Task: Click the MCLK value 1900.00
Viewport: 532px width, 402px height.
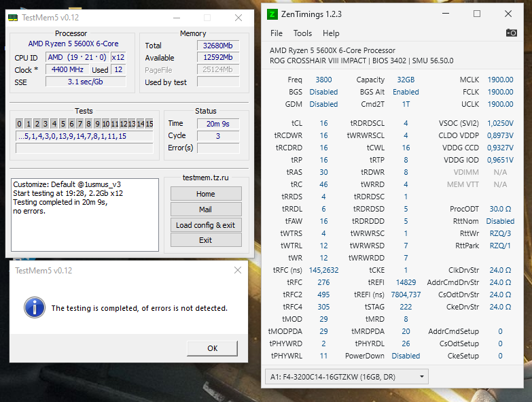Action: tap(501, 80)
